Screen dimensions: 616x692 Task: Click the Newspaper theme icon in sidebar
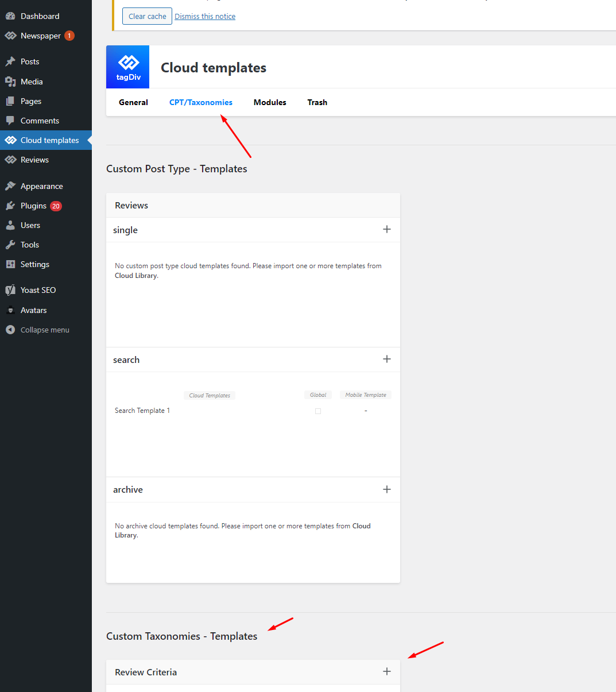click(10, 36)
